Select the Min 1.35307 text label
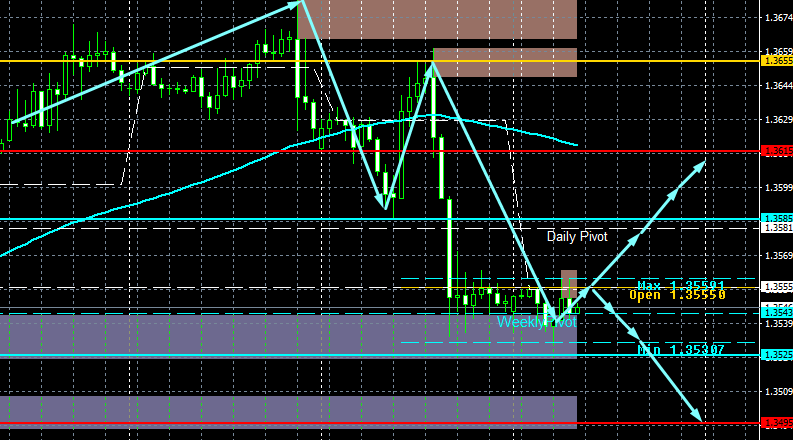 [x=681, y=349]
